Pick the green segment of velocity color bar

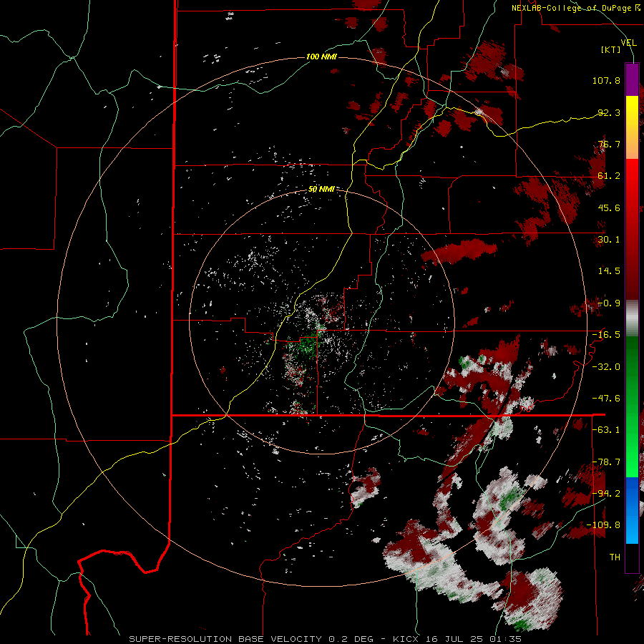[x=632, y=406]
